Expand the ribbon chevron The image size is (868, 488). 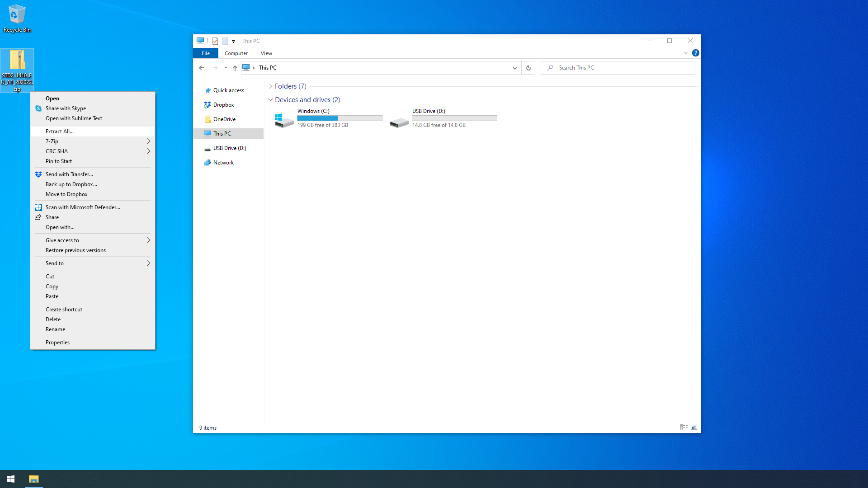[x=685, y=53]
